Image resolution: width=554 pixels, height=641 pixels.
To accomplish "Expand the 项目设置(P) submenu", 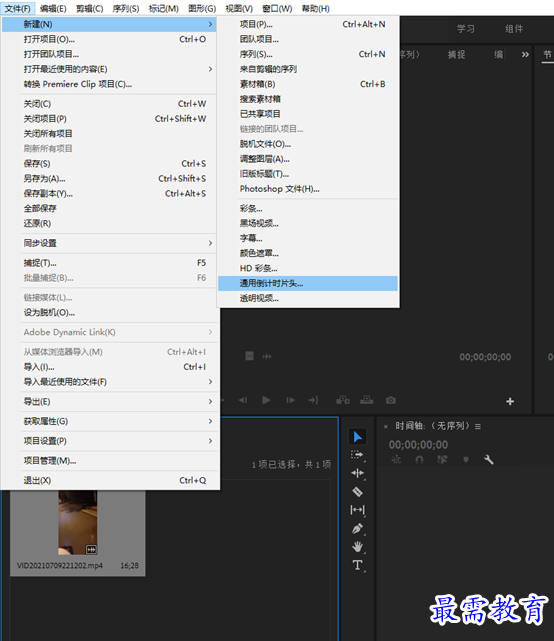I will [x=110, y=441].
